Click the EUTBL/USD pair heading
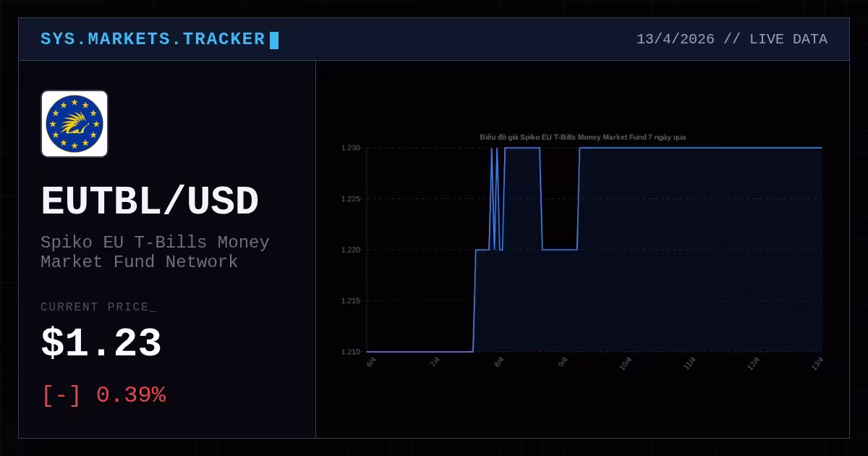This screenshot has width=868, height=456. pos(150,201)
